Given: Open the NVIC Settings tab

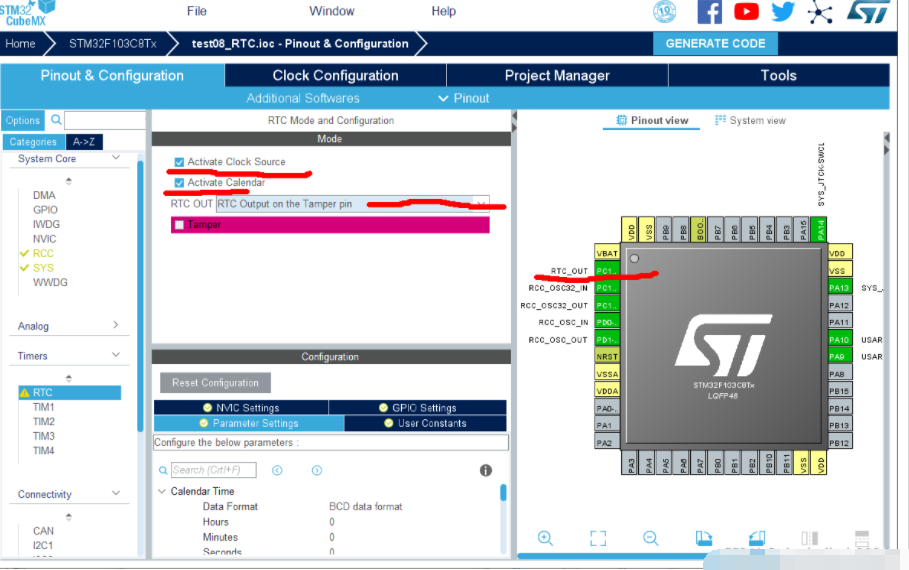Looking at the screenshot, I should [241, 408].
